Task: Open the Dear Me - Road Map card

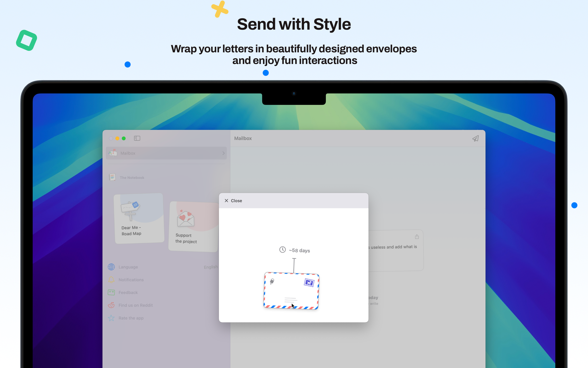Action: [139, 218]
